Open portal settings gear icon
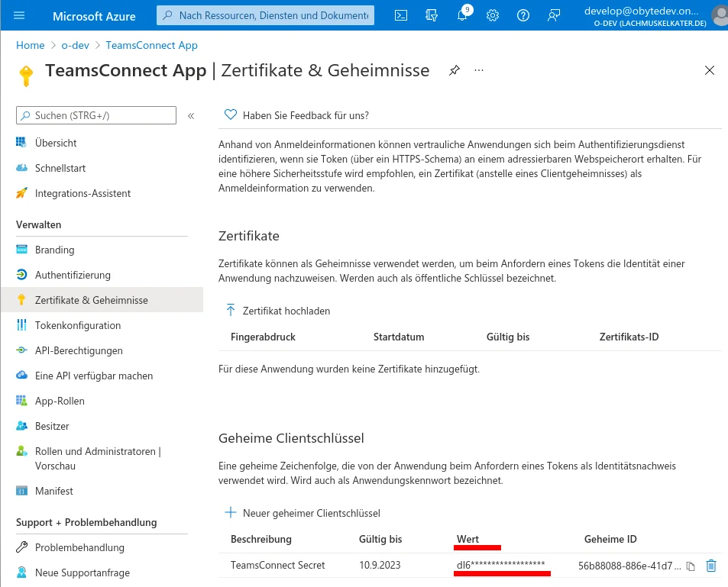 (x=493, y=15)
